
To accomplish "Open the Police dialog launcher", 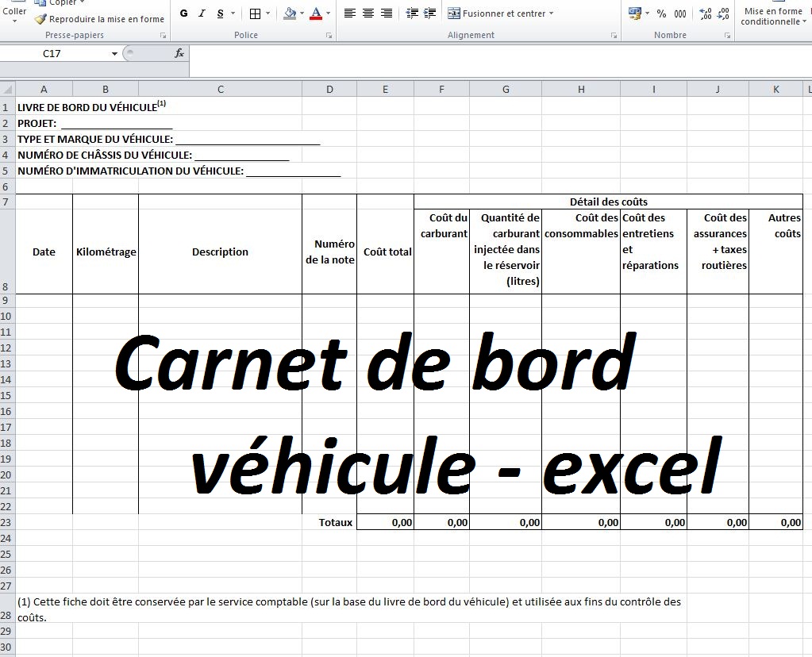I will click(329, 35).
